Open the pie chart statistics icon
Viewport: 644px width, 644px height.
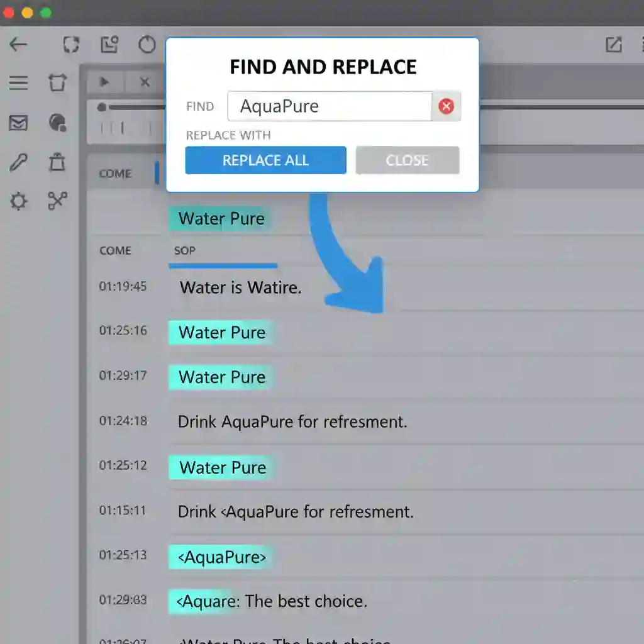click(x=57, y=123)
